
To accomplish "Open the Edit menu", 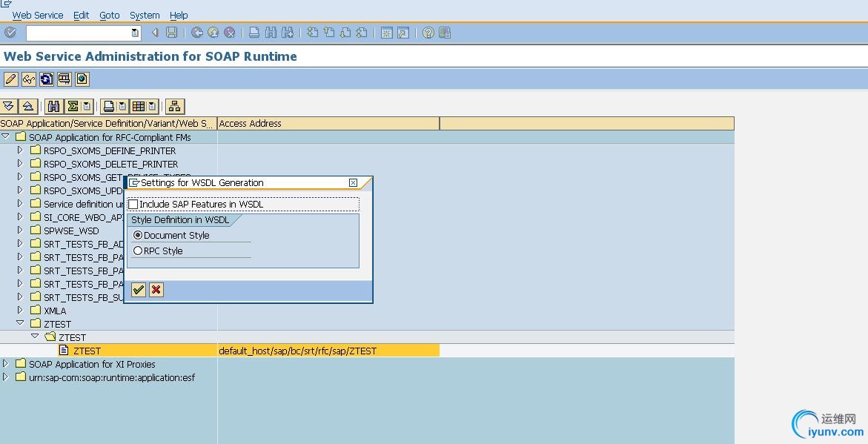I will (x=81, y=16).
